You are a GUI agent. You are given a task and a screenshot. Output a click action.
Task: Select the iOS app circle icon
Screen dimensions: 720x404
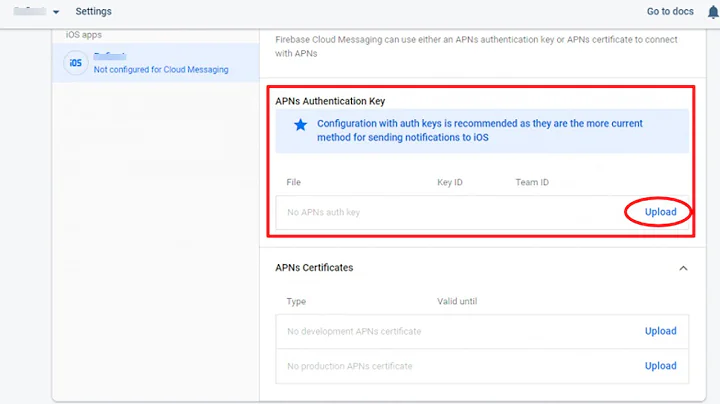click(75, 63)
